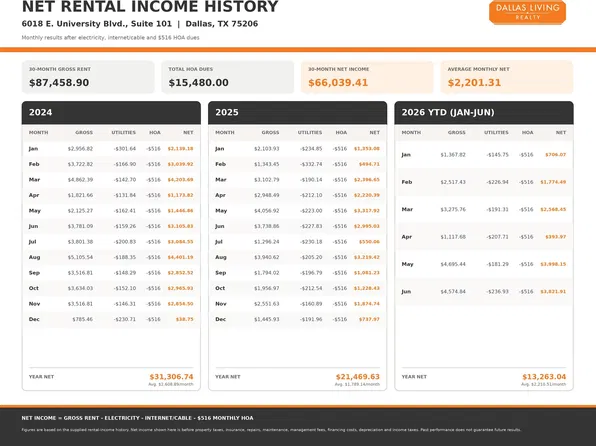Click 2024 February gross $3,722.82
Viewport: 596px width, 446px height.
80,164
